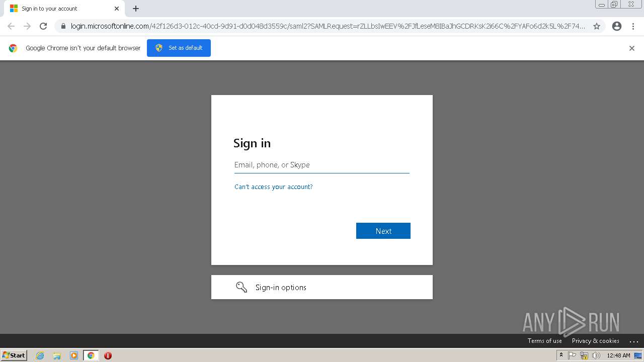644x362 pixels.
Task: Click the padlock site info icon
Action: tap(63, 26)
